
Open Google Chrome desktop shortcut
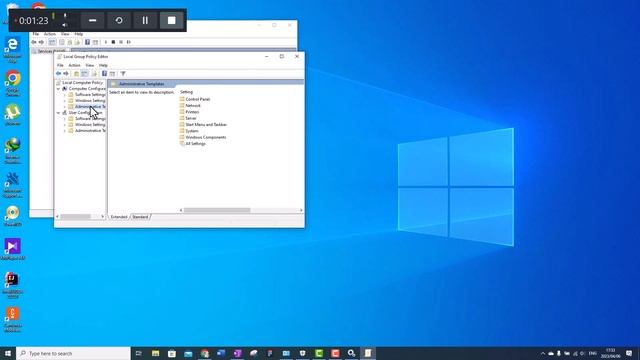coord(13,83)
